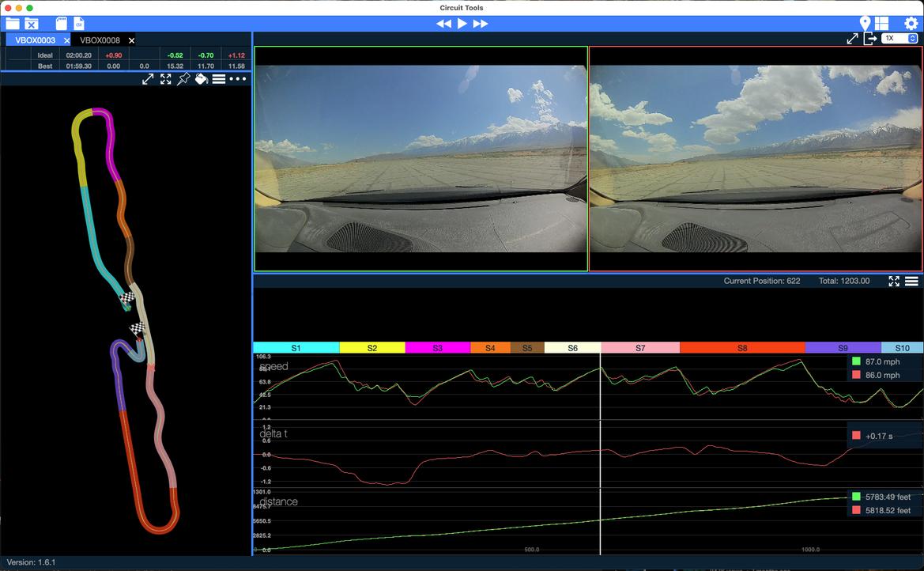
Task: Click the export video arrow icon
Action: click(869, 39)
